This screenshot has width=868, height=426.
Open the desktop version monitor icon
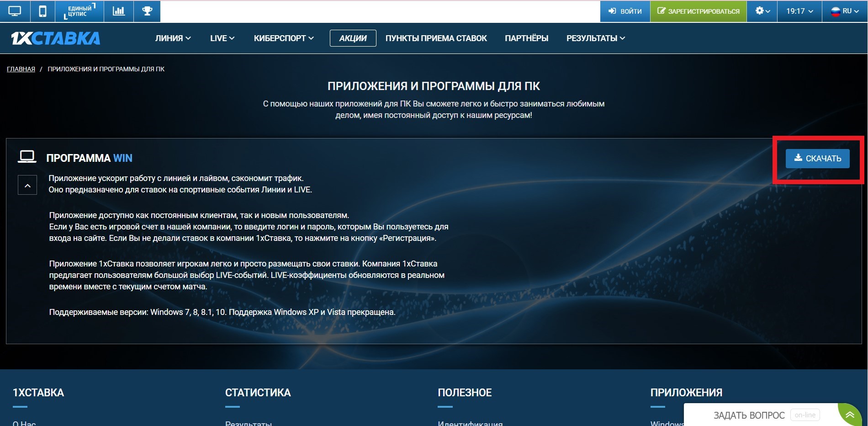[x=15, y=11]
